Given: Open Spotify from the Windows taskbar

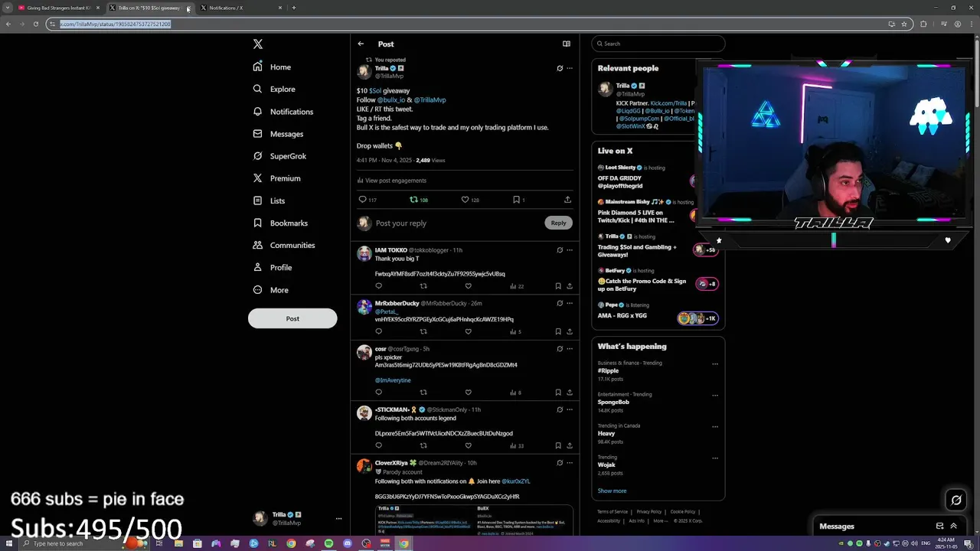Looking at the screenshot, I should tap(328, 543).
